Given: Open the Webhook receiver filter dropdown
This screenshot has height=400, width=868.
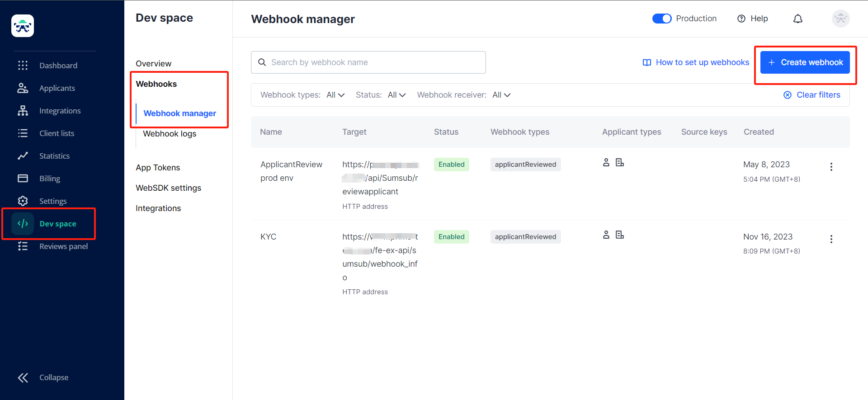Looking at the screenshot, I should coord(501,95).
